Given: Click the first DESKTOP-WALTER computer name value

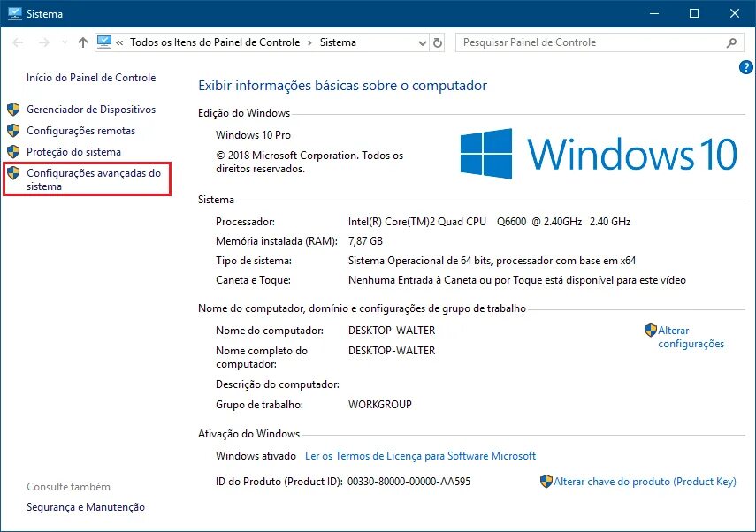Looking at the screenshot, I should coord(392,331).
